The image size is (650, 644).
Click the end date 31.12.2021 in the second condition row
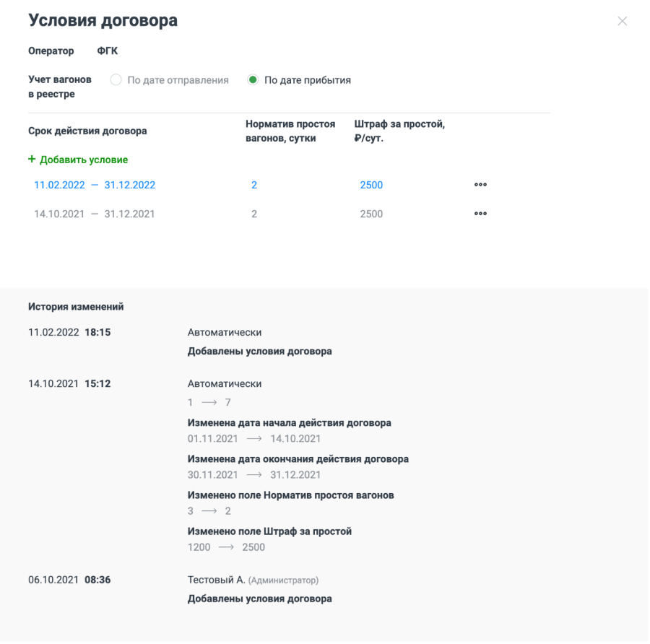130,214
